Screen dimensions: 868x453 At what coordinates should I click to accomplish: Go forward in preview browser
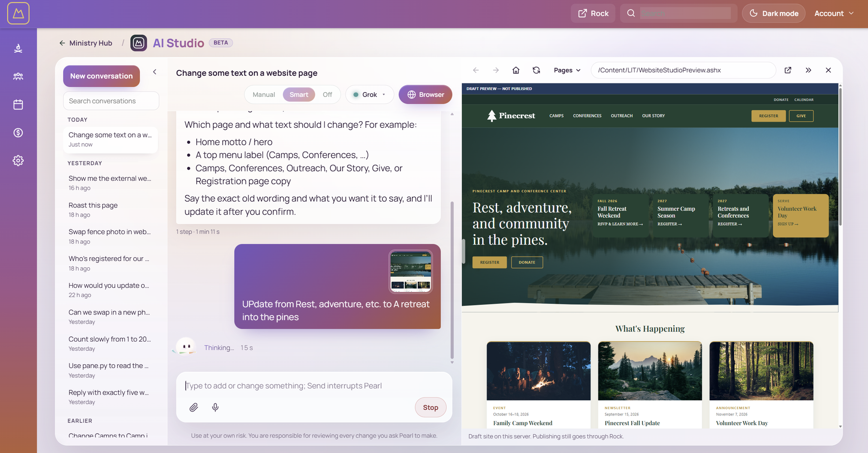click(x=496, y=70)
